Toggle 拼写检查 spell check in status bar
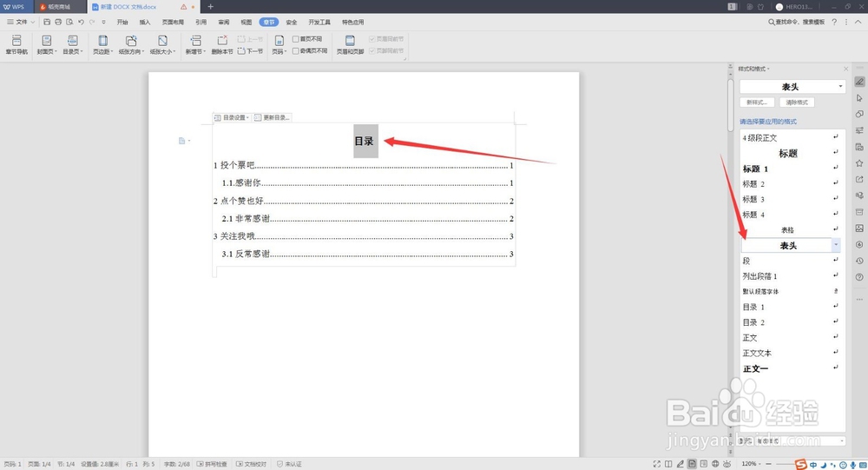Image resolution: width=868 pixels, height=470 pixels. point(212,464)
